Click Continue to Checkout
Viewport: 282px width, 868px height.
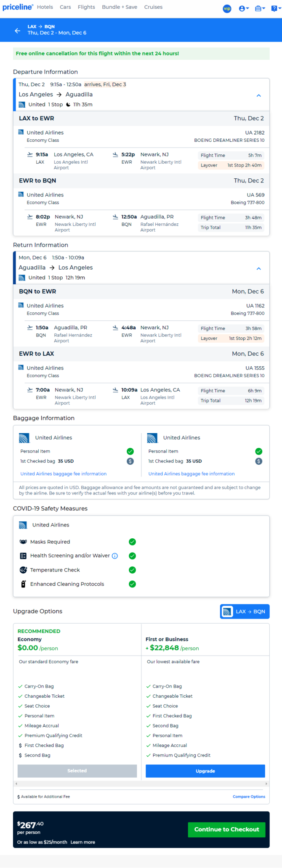click(226, 829)
